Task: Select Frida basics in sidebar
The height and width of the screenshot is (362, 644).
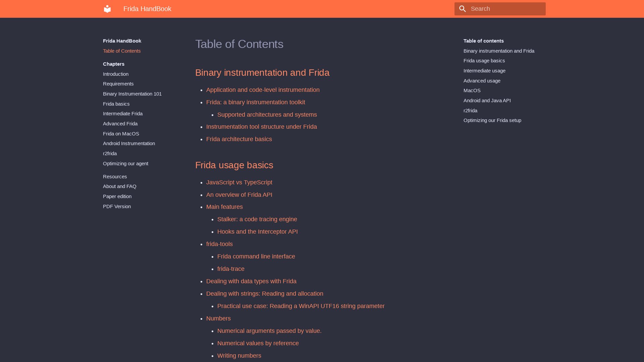Action: point(116,104)
